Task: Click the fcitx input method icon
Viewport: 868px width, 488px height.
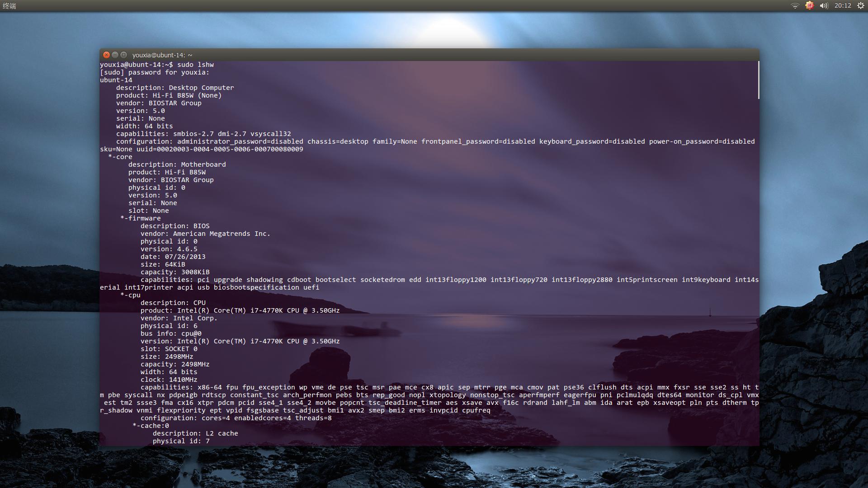Action: (x=809, y=5)
